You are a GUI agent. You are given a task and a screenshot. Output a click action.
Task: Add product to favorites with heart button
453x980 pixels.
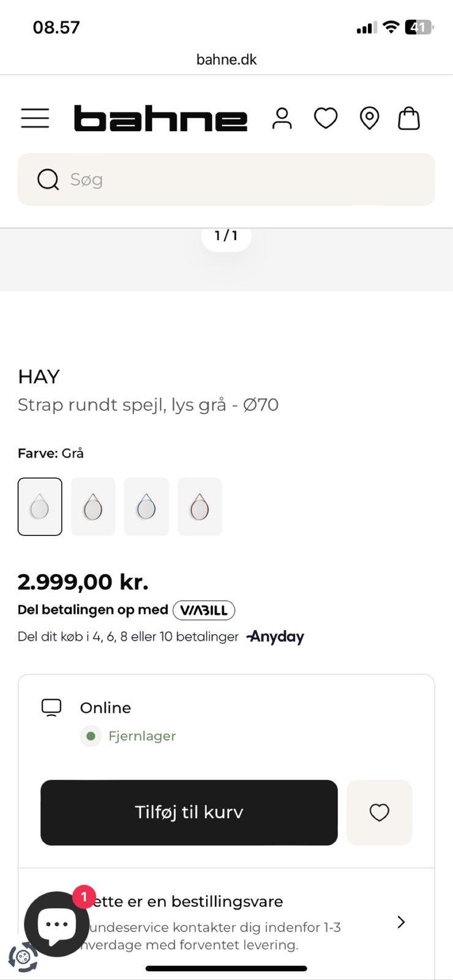click(x=379, y=812)
